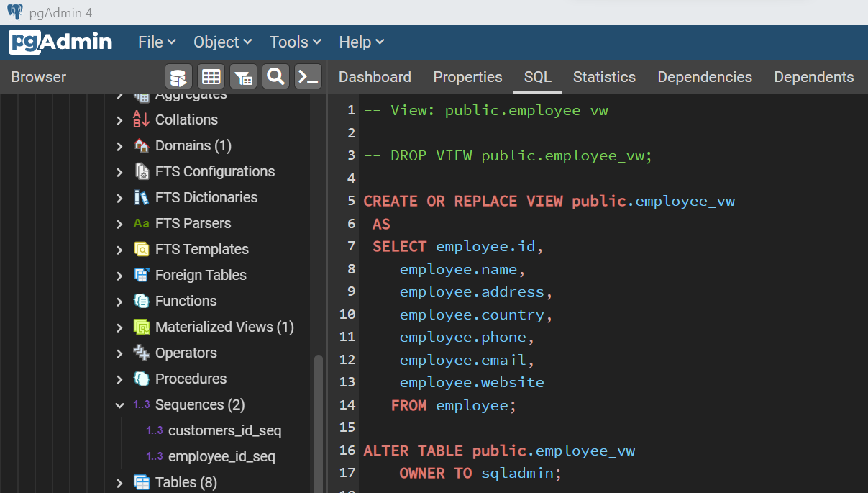The image size is (868, 493).
Task: Expand the Domains (1) node
Action: 119,146
